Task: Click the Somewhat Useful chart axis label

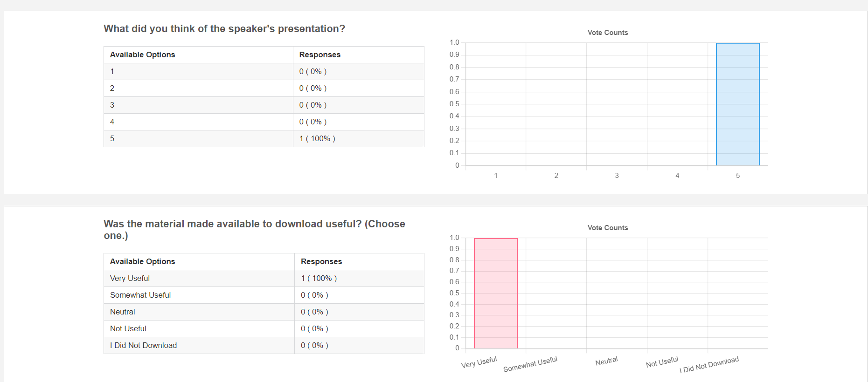Action: tap(530, 364)
